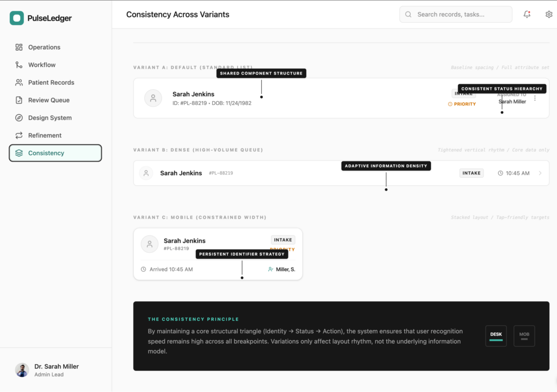The image size is (557, 392).
Task: Click Variant C: Mobile section heading
Action: pos(200,217)
